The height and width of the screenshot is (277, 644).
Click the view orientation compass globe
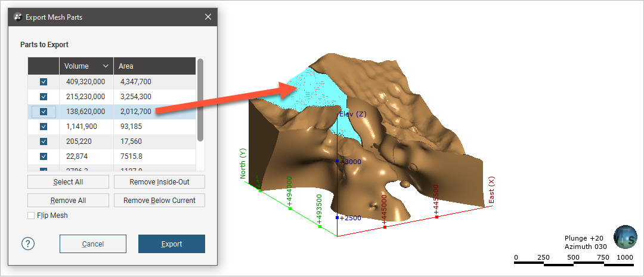625,236
